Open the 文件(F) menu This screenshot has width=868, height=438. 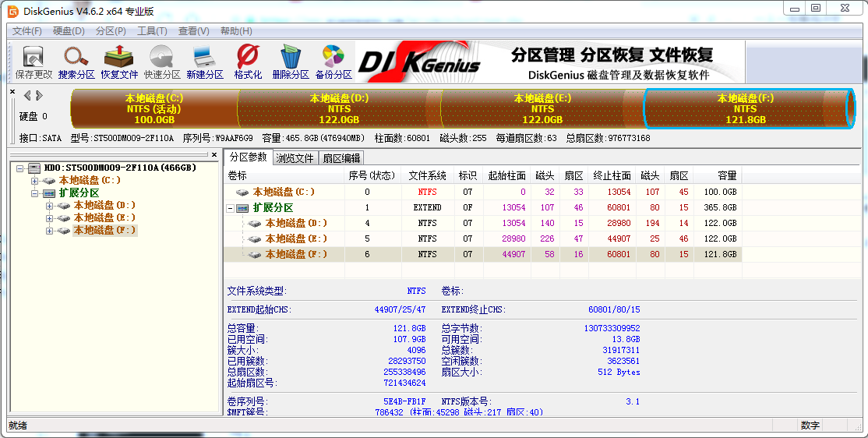pyautogui.click(x=27, y=31)
